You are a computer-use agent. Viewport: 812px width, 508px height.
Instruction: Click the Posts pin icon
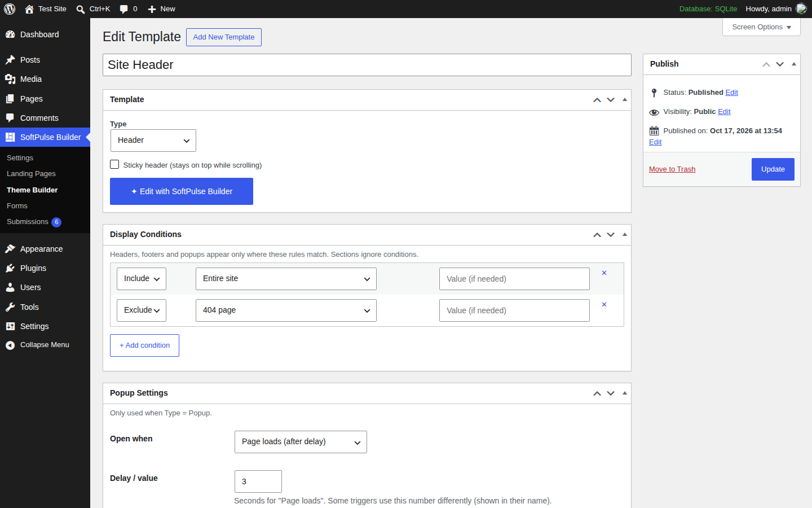[x=10, y=60]
